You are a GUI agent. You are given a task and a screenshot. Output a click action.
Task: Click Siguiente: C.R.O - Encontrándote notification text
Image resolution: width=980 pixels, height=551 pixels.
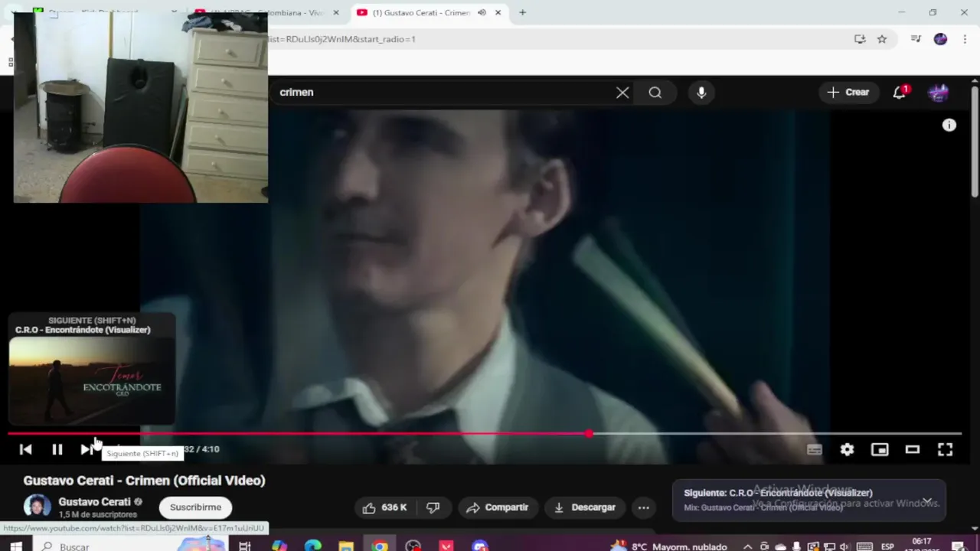[778, 493]
